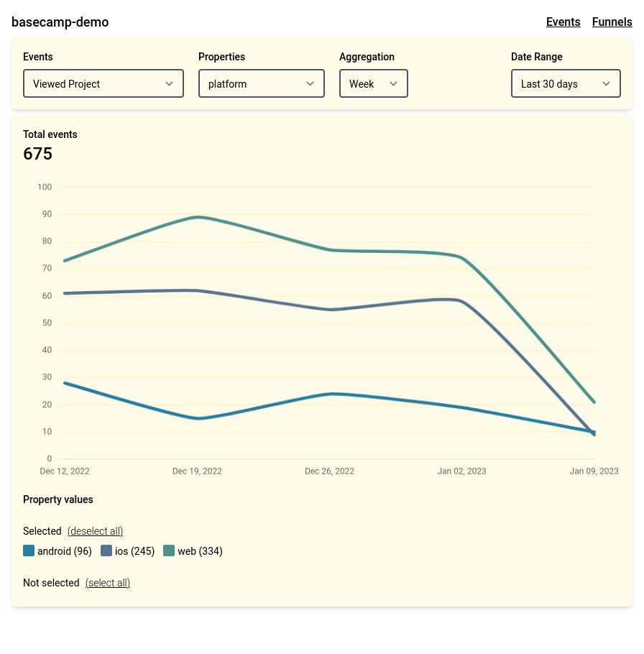This screenshot has width=644, height=654.
Task: Deselect the android (96) property value
Action: pyautogui.click(x=57, y=551)
